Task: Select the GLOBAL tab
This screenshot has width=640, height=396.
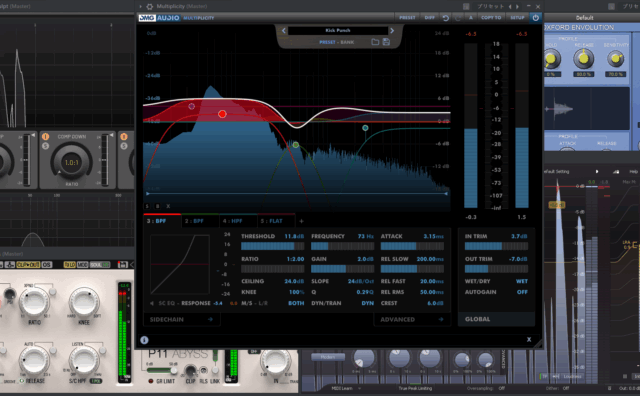Action: 496,319
